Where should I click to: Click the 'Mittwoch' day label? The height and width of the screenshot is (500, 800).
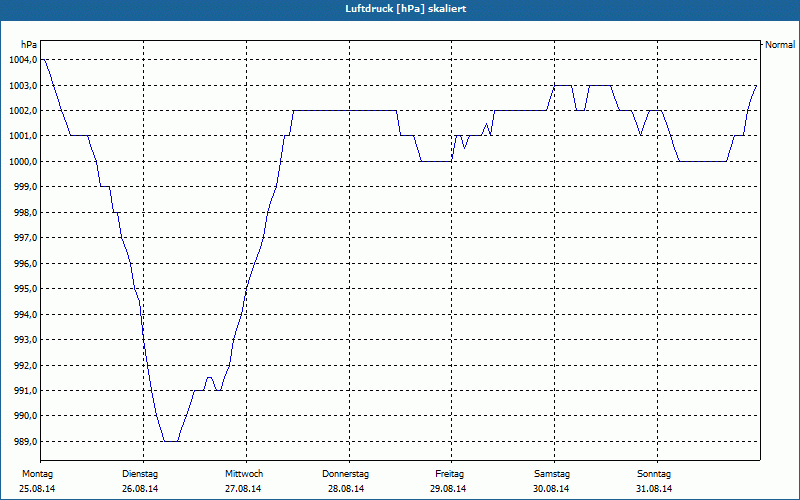click(244, 474)
